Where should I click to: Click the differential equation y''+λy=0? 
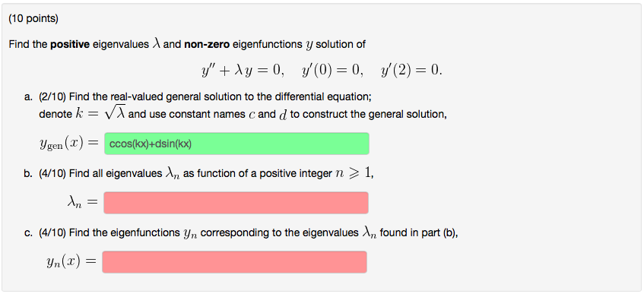pos(243,71)
